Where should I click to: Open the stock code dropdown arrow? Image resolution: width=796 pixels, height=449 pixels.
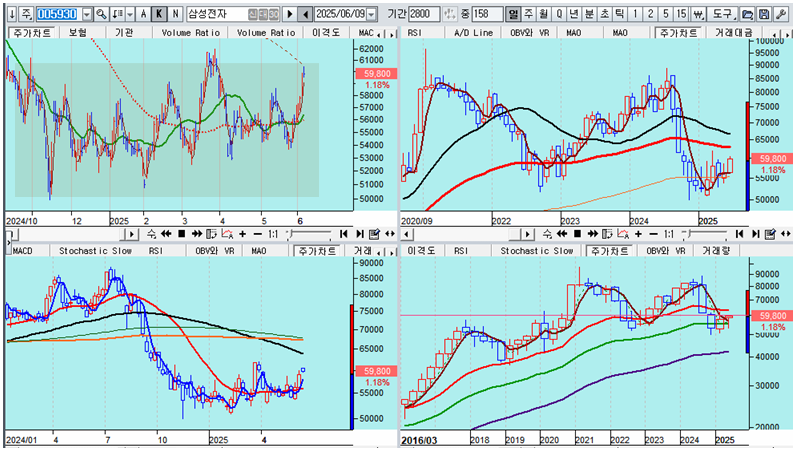[86, 14]
